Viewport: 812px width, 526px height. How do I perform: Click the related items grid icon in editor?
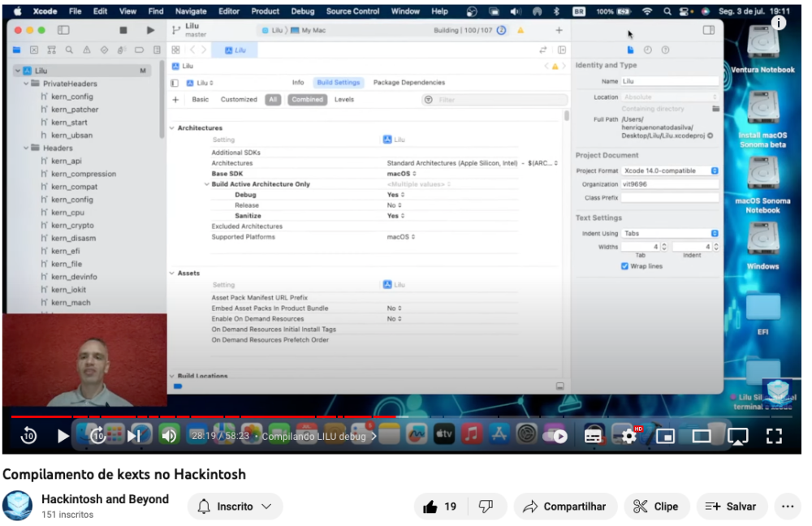click(176, 50)
